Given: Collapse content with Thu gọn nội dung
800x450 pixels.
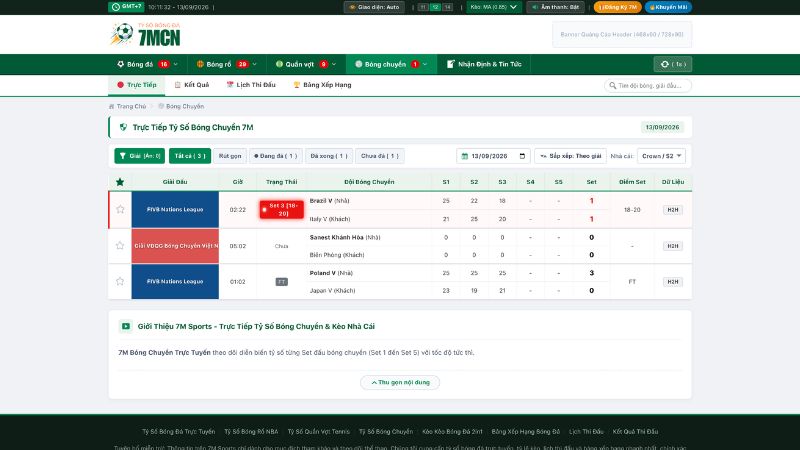Looking at the screenshot, I should pyautogui.click(x=400, y=382).
